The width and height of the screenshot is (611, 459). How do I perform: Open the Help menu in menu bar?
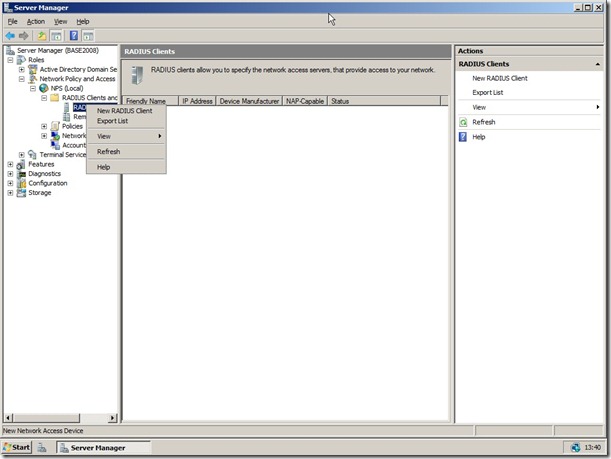pyautogui.click(x=83, y=21)
